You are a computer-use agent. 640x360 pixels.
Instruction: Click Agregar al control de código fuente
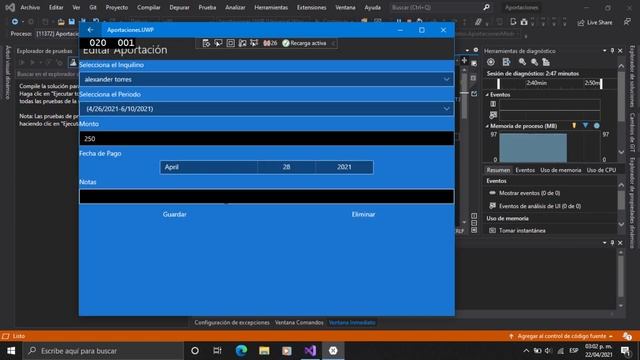click(561, 336)
